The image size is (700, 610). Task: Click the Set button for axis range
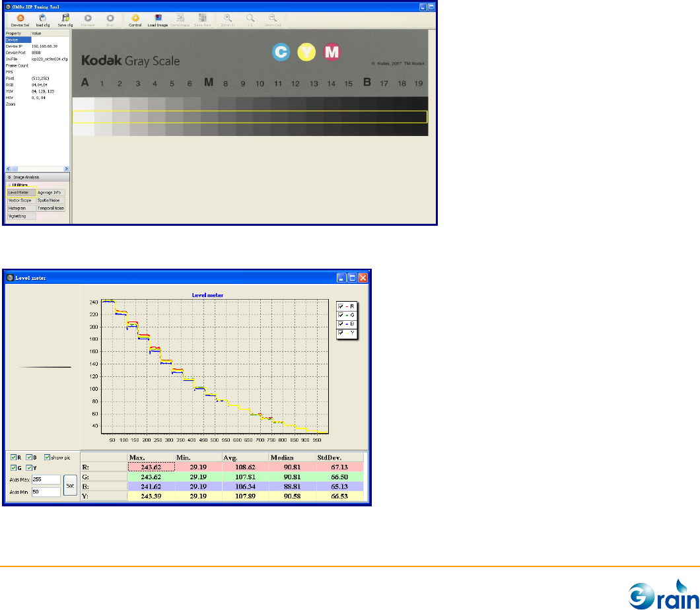(x=70, y=485)
